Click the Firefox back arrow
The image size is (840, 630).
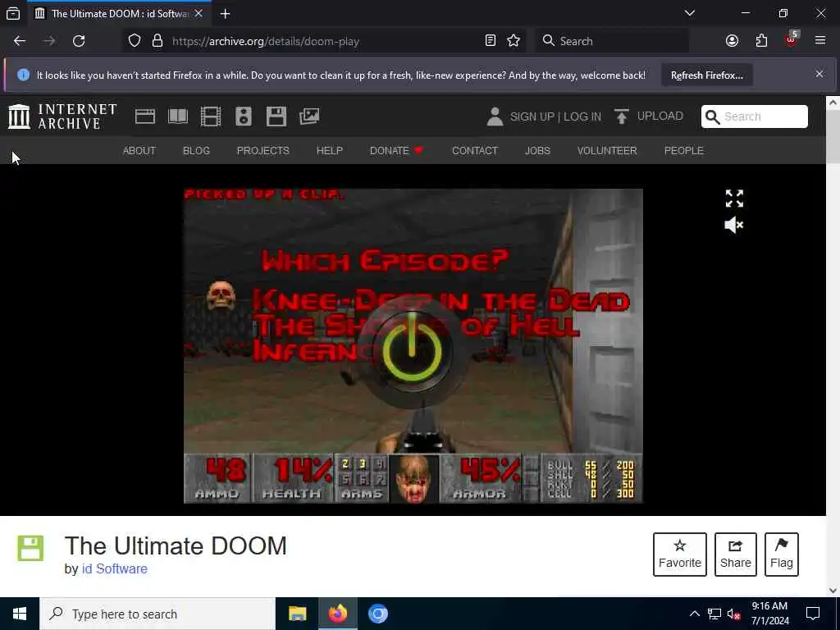(20, 41)
